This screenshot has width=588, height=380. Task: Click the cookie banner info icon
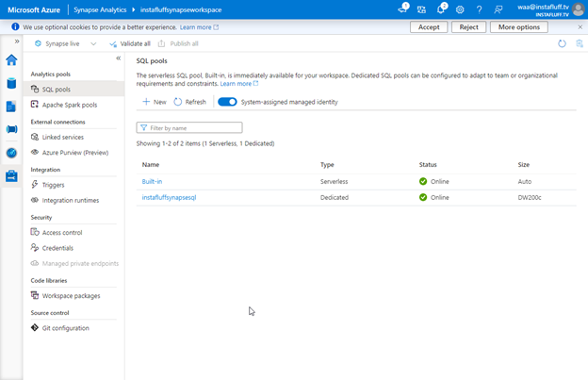[15, 27]
